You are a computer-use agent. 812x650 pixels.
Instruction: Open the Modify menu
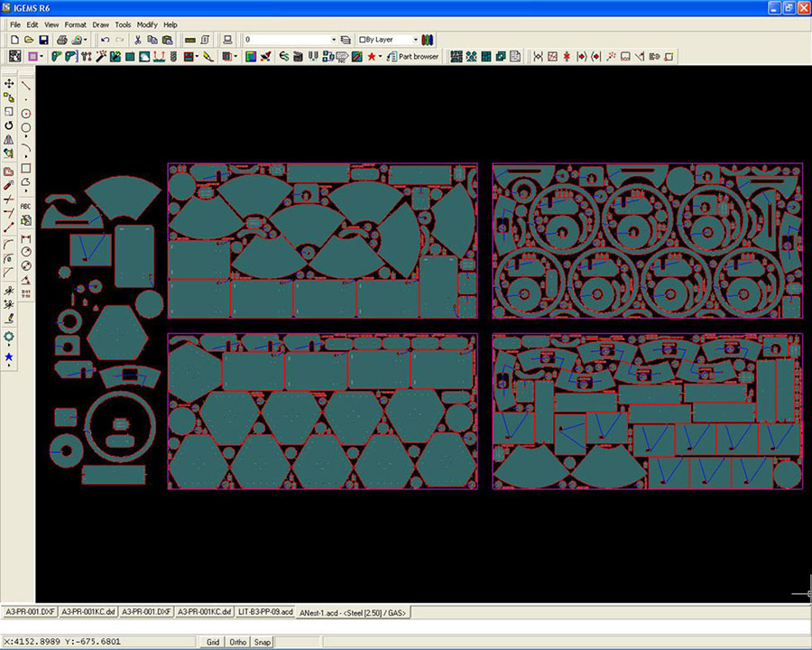coord(147,24)
